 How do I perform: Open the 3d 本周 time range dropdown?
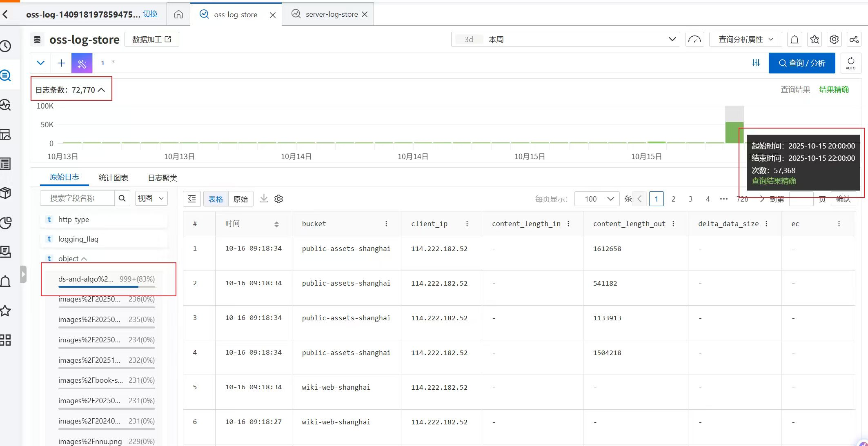pyautogui.click(x=565, y=40)
